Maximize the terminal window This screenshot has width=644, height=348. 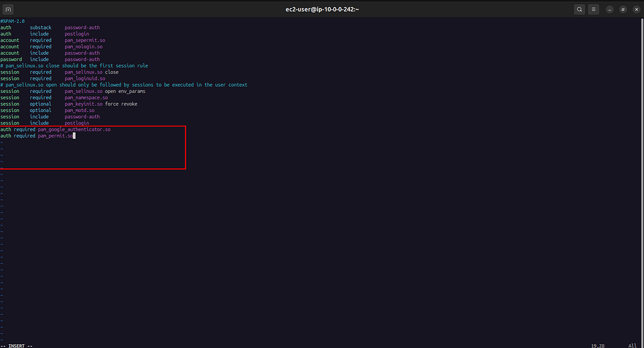coord(623,9)
